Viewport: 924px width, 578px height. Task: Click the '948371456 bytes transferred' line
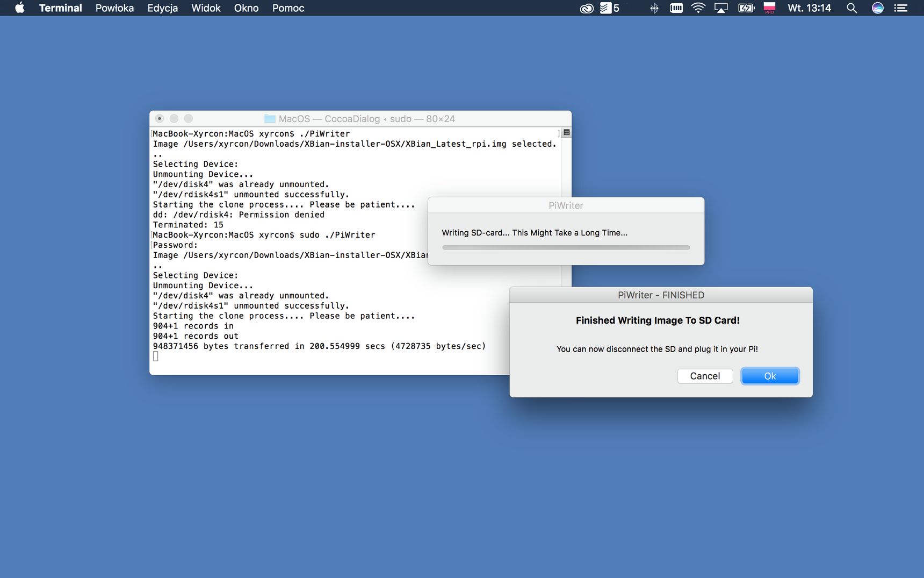tap(319, 346)
